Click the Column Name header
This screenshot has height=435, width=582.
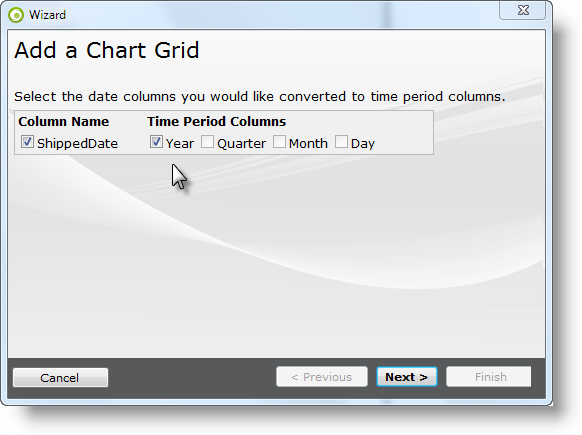tap(63, 121)
